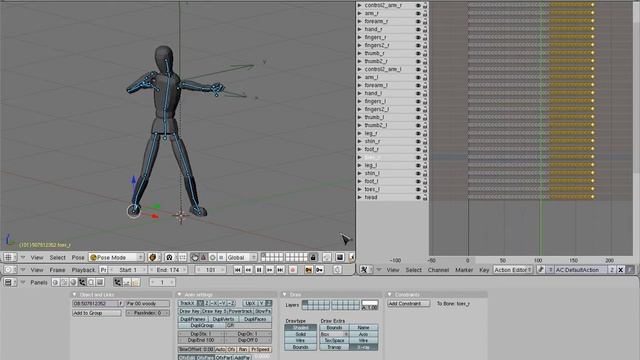Click the Add Constraint button
This screenshot has width=640, height=360.
point(409,304)
